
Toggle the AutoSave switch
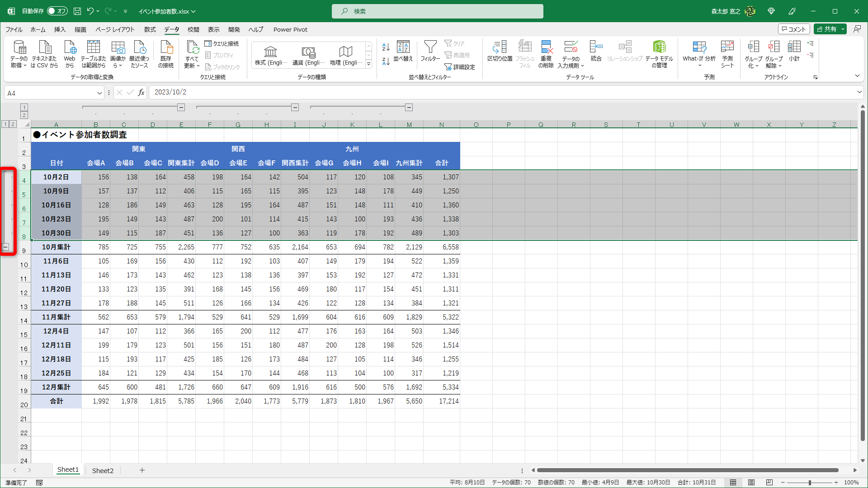point(57,11)
